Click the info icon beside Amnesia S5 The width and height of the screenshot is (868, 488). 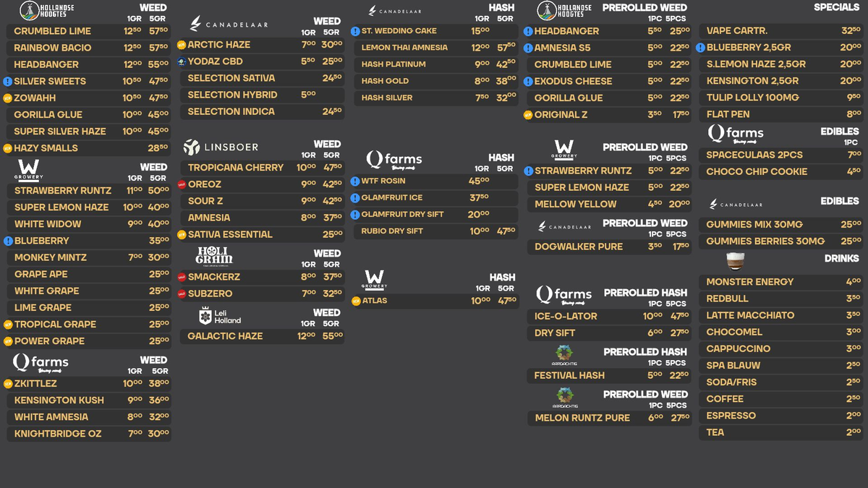point(528,48)
